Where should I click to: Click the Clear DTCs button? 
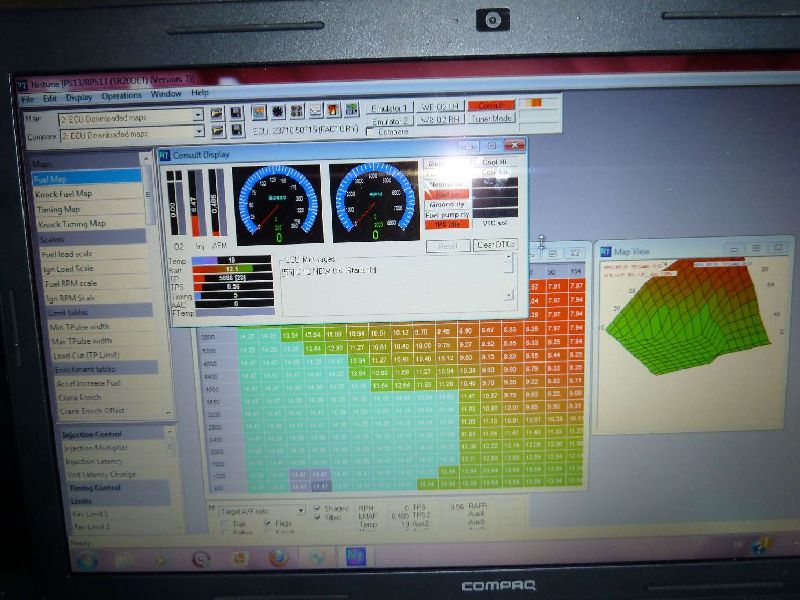493,245
